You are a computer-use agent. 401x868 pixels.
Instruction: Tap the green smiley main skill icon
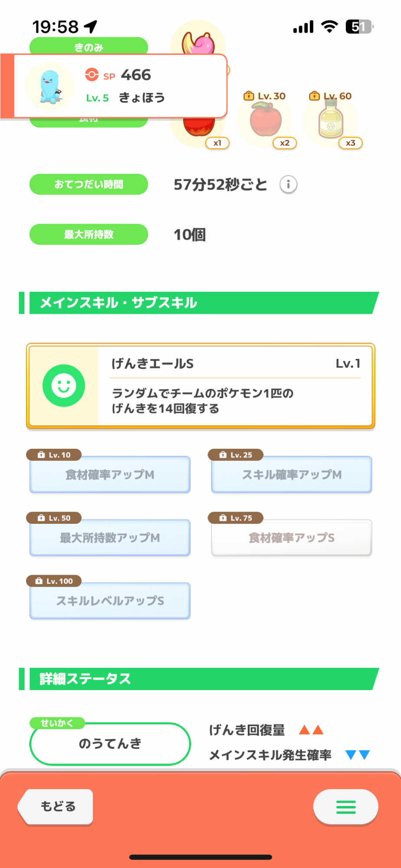click(x=64, y=385)
